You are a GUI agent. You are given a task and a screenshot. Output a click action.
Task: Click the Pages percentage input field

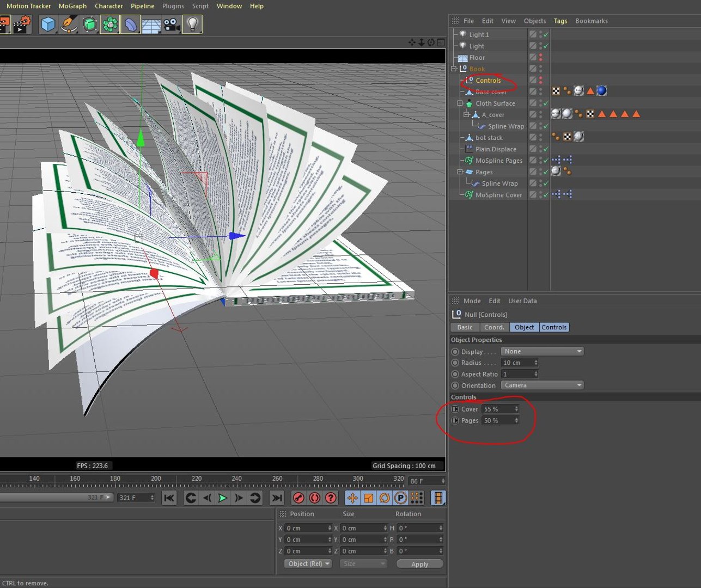point(500,420)
